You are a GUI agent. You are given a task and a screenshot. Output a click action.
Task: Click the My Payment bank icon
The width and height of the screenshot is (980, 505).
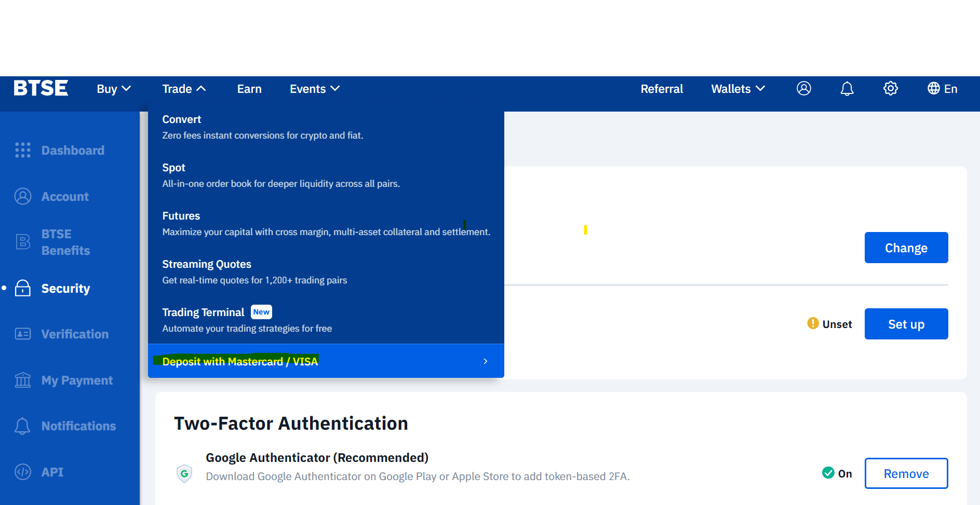pyautogui.click(x=23, y=380)
